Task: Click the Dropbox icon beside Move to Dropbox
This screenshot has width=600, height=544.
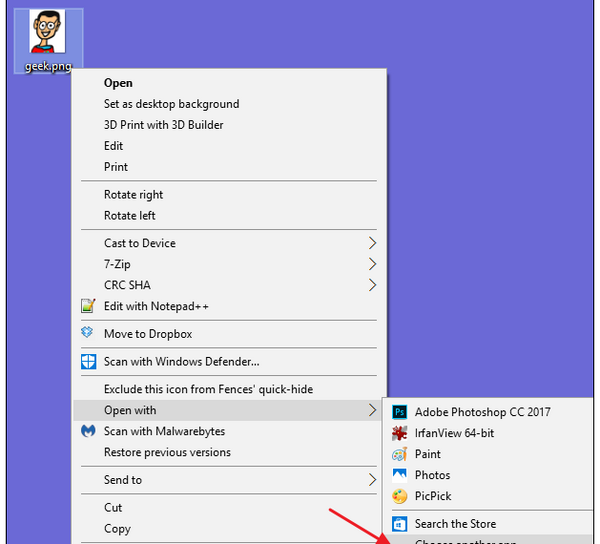Action: point(87,332)
